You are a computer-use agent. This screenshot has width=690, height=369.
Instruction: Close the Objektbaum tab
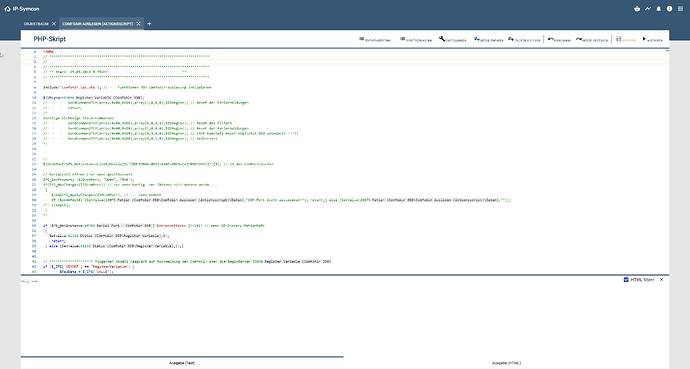tap(54, 24)
